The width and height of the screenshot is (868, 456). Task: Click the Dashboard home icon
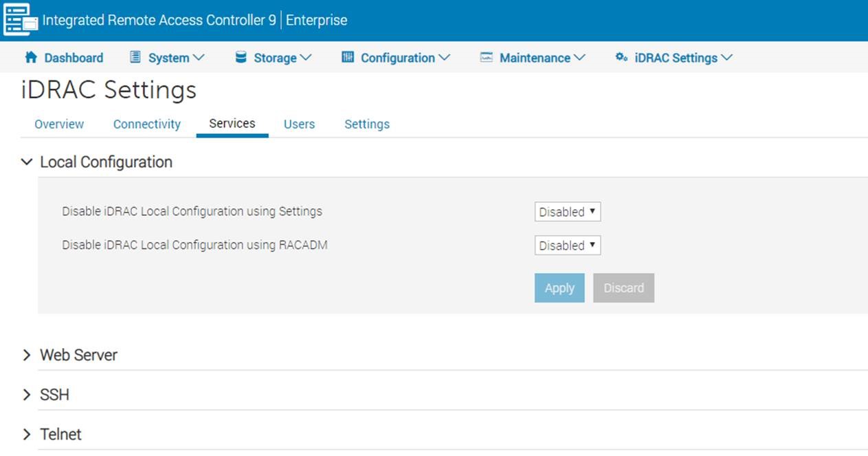(x=30, y=58)
